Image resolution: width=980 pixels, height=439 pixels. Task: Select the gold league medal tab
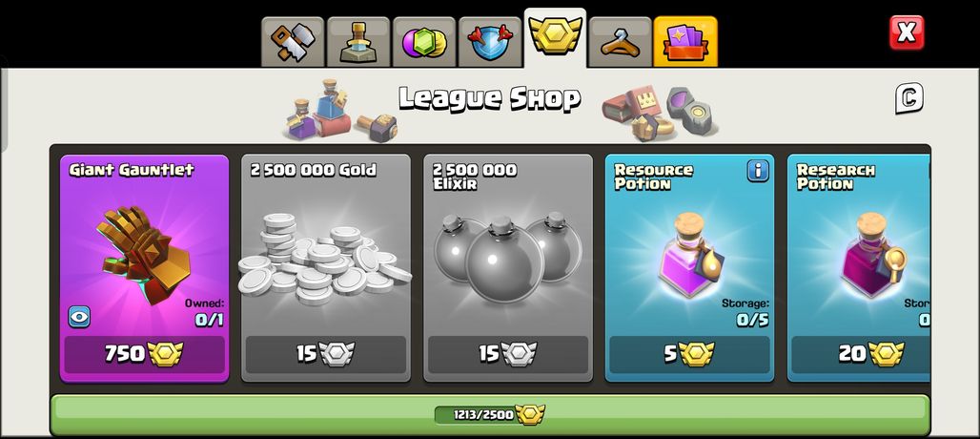coord(555,37)
